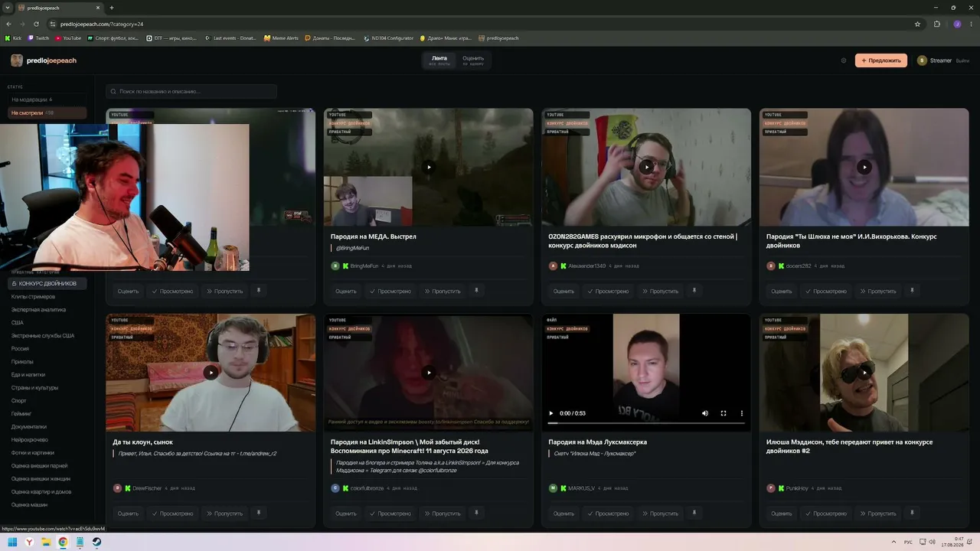Play the LinkinSimpson parody video
The image size is (980, 551).
click(x=429, y=373)
